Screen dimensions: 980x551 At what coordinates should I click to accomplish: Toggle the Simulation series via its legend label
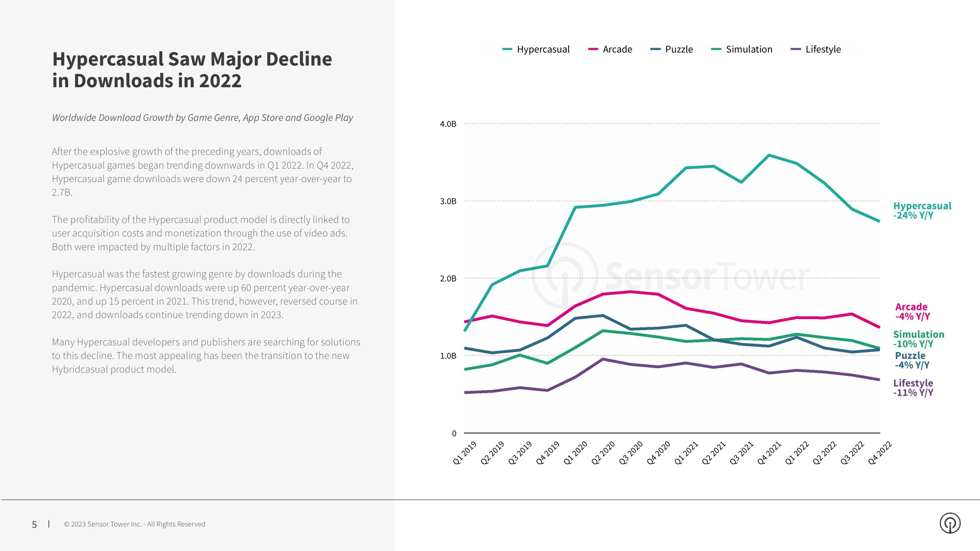[749, 49]
